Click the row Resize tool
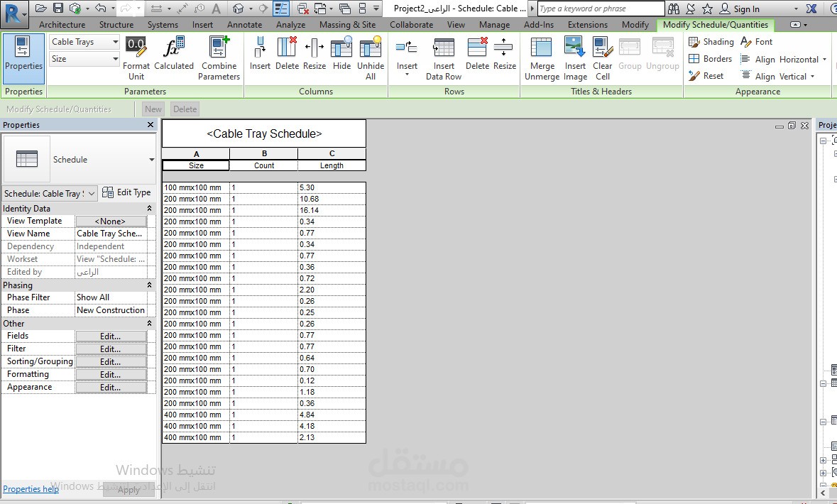 click(504, 53)
